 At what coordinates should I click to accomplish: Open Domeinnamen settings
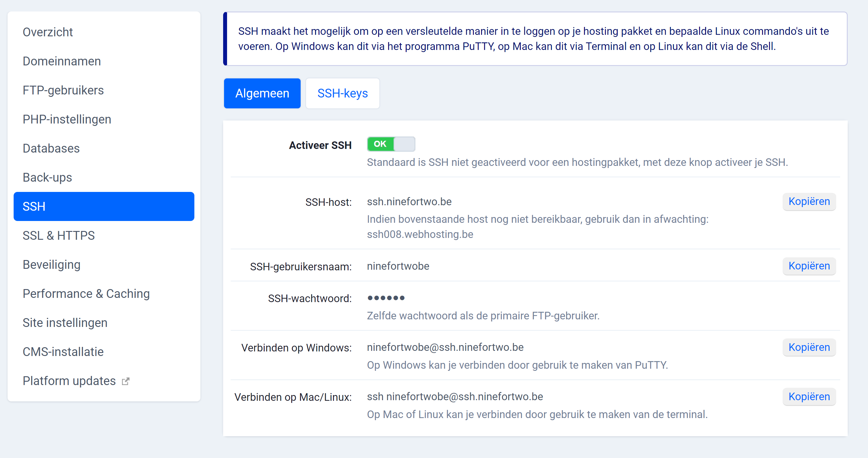click(62, 61)
